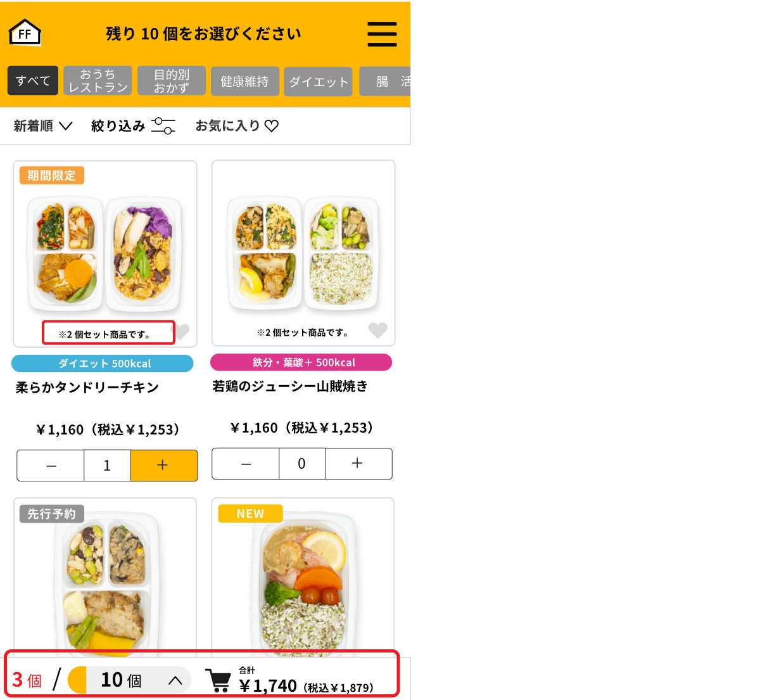Viewport: 760px width, 700px height.
Task: Click the 柔らかタンドリーチキン quantity field
Action: 107,466
